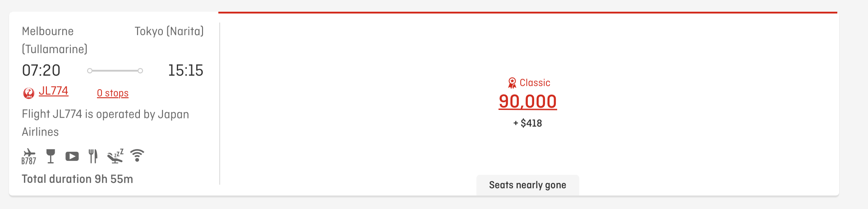This screenshot has width=868, height=209.
Task: Click the wine glass beverage icon
Action: tap(51, 156)
